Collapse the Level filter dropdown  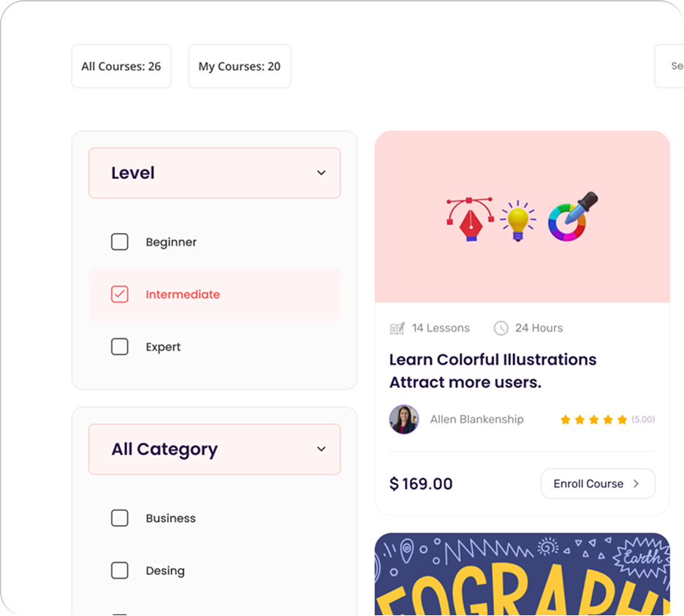[321, 173]
